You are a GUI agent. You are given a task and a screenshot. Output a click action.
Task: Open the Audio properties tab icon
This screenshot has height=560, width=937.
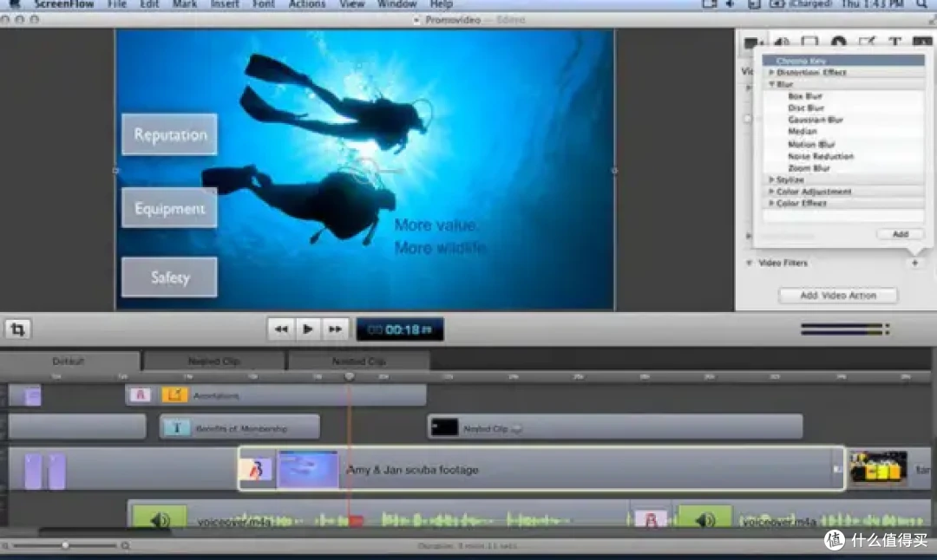[x=781, y=42]
